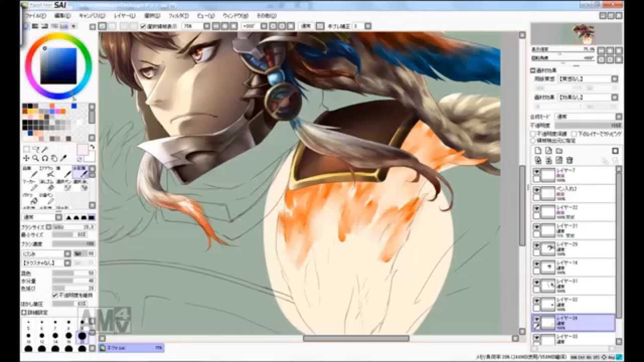Screen dimensions: 644x362
Task: Open the brush mode 通常 dropdown
Action: point(59,218)
